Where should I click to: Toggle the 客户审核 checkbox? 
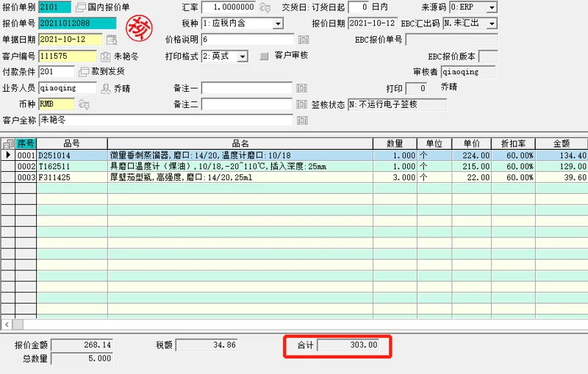264,57
